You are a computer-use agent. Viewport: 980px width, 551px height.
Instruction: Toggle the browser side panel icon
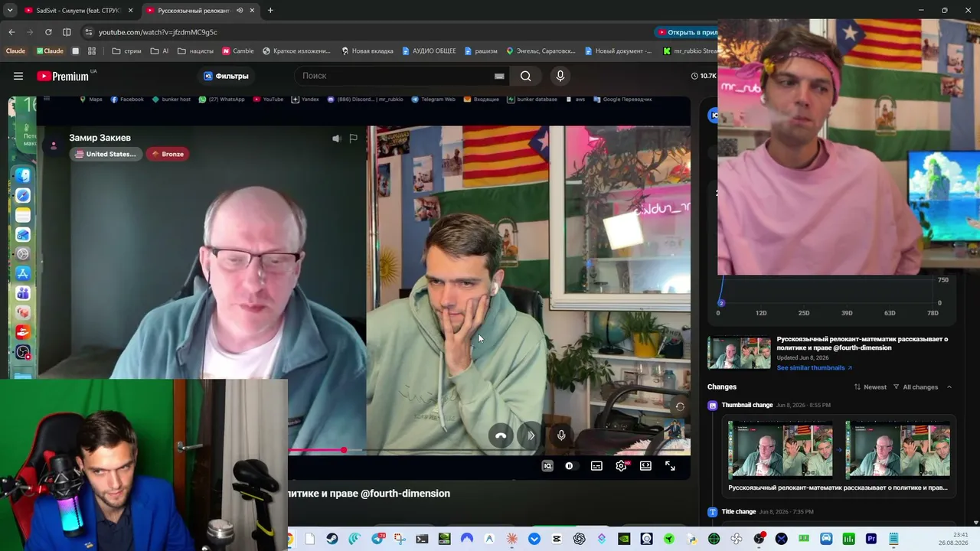click(x=67, y=32)
